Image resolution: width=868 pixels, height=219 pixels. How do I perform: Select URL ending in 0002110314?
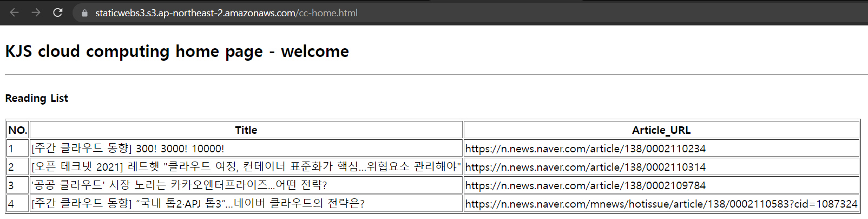(x=586, y=167)
